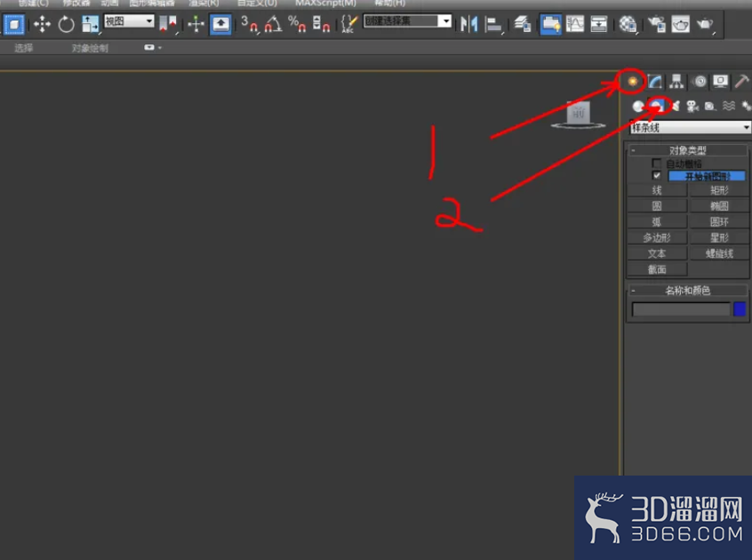Uncheck the 开始新图形 checkbox
Viewport: 752px width, 560px height.
coord(657,175)
